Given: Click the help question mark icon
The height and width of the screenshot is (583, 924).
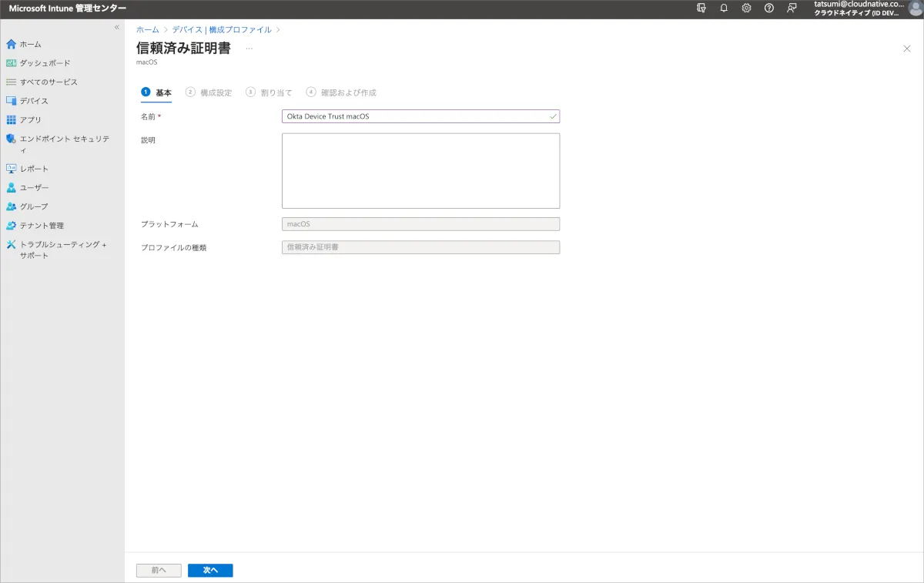Looking at the screenshot, I should click(x=768, y=8).
